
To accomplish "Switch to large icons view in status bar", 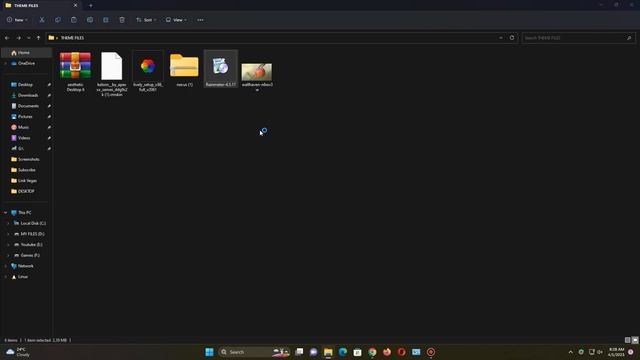I will click(635, 340).
